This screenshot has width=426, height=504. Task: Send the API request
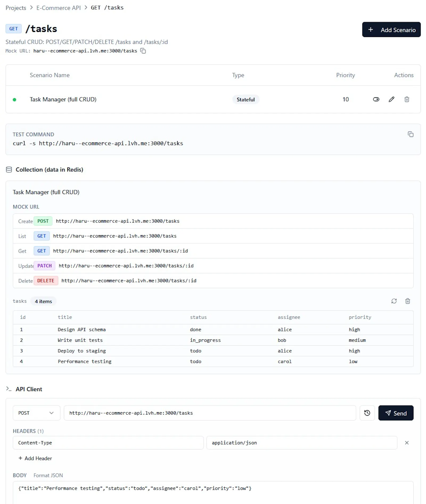396,413
